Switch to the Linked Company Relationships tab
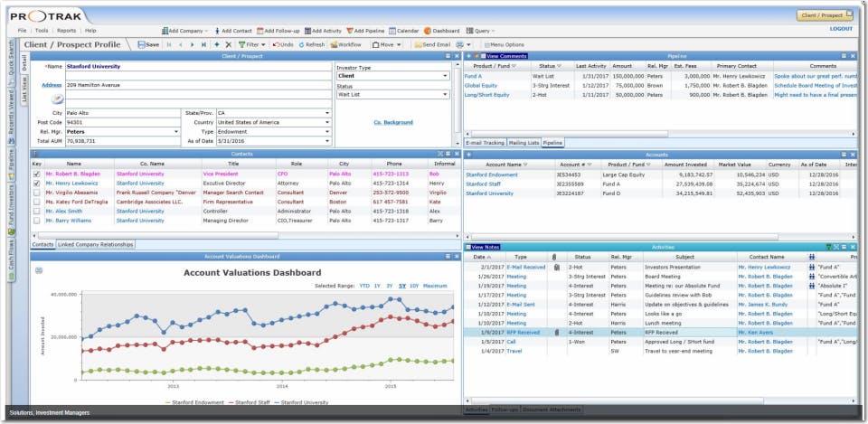Screen dimensions: 868x424 click(96, 244)
